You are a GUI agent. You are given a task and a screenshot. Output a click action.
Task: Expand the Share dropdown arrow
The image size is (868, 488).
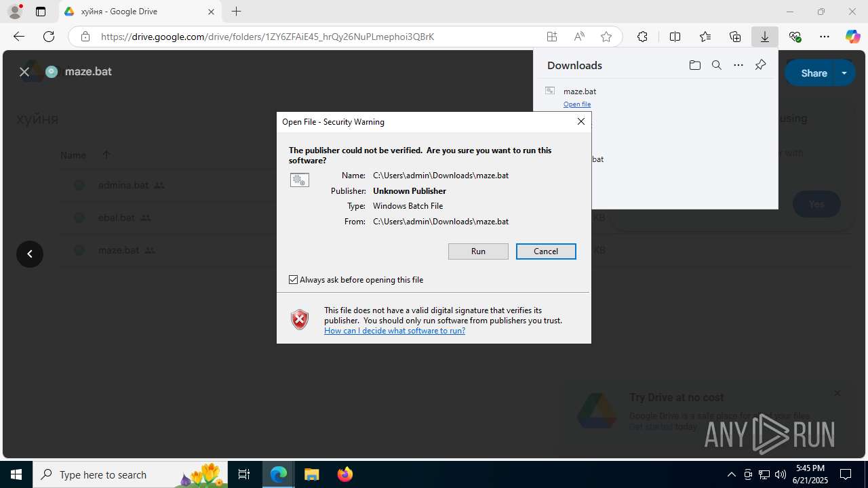coord(844,73)
